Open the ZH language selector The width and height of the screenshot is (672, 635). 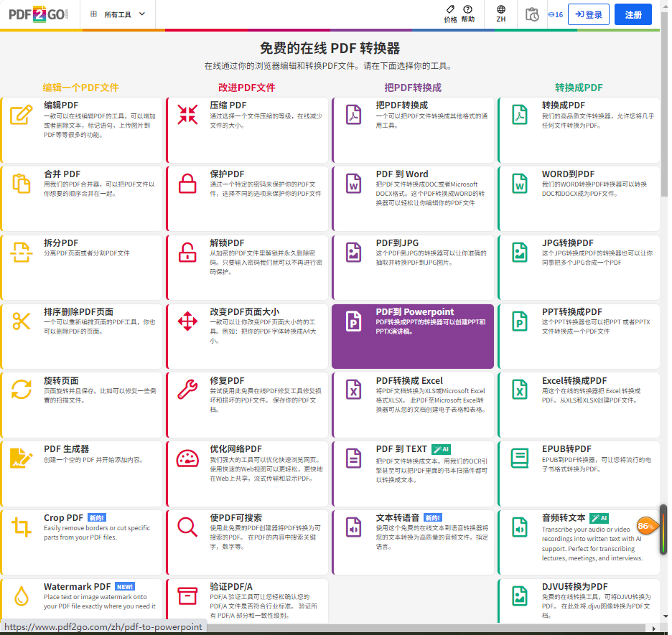click(501, 14)
